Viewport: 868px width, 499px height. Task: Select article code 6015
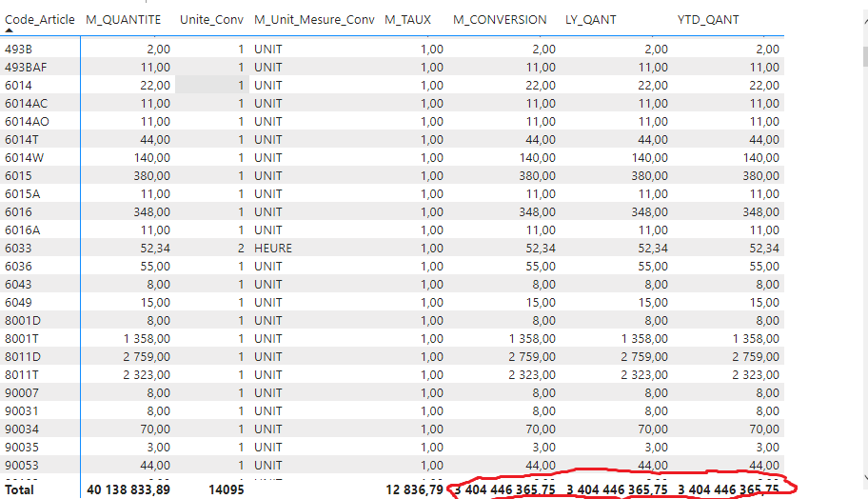[18, 175]
